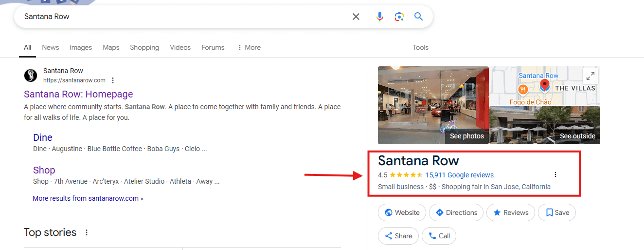Switch to the Shopping tab
This screenshot has width=644, height=250.
(x=144, y=47)
